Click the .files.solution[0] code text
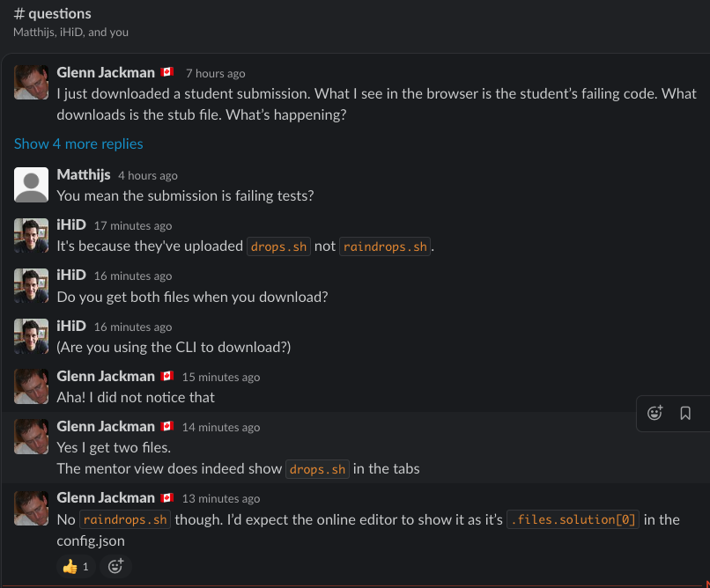 [573, 519]
